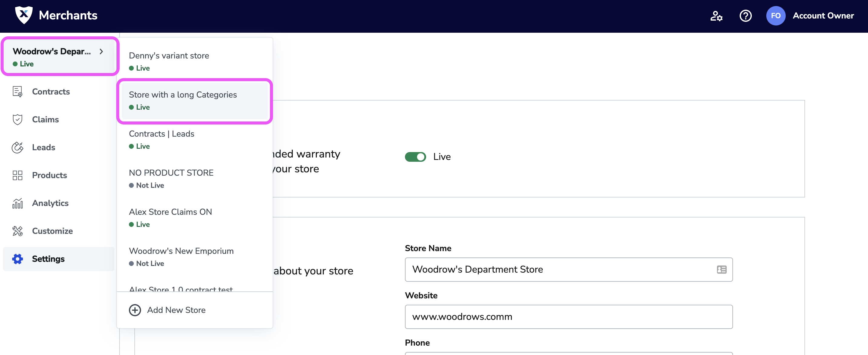Open the Settings sidebar item
The width and height of the screenshot is (868, 355).
[x=48, y=259]
